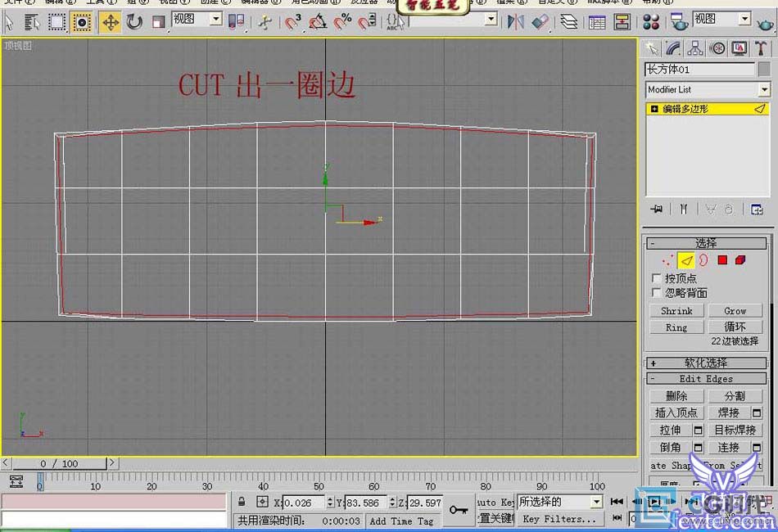The width and height of the screenshot is (778, 532).
Task: Choose the rectangular selection region tool
Action: [57, 22]
